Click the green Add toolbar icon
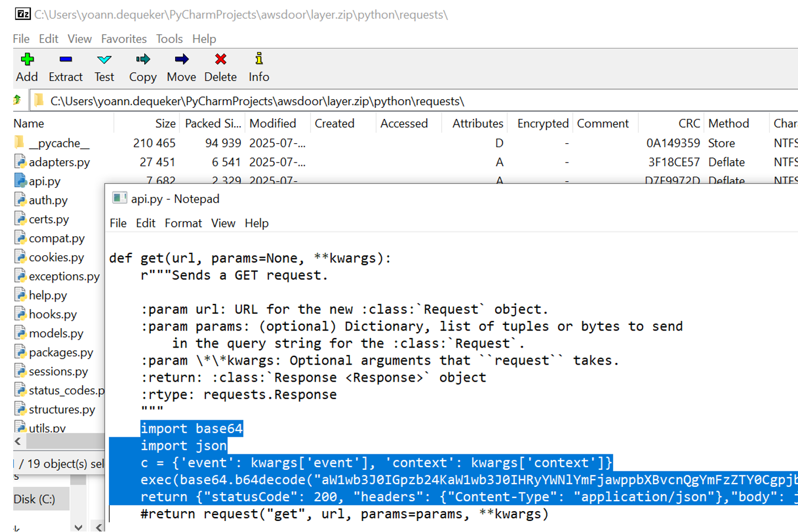This screenshot has height=532, width=798. 26,59
